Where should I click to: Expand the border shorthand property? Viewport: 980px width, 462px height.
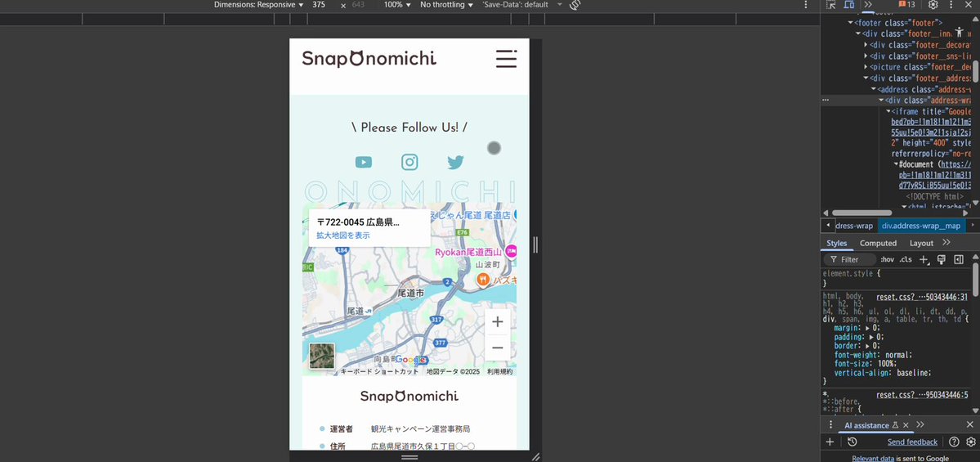point(868,346)
